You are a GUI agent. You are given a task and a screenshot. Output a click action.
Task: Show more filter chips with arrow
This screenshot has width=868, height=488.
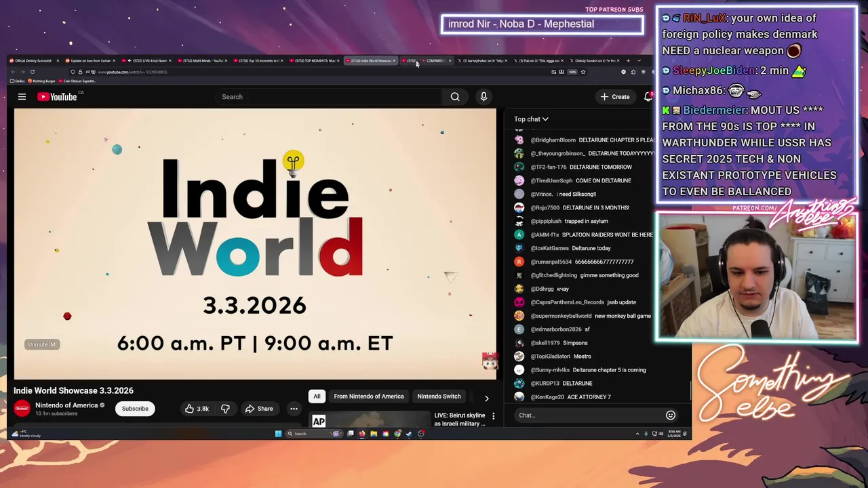[486, 398]
